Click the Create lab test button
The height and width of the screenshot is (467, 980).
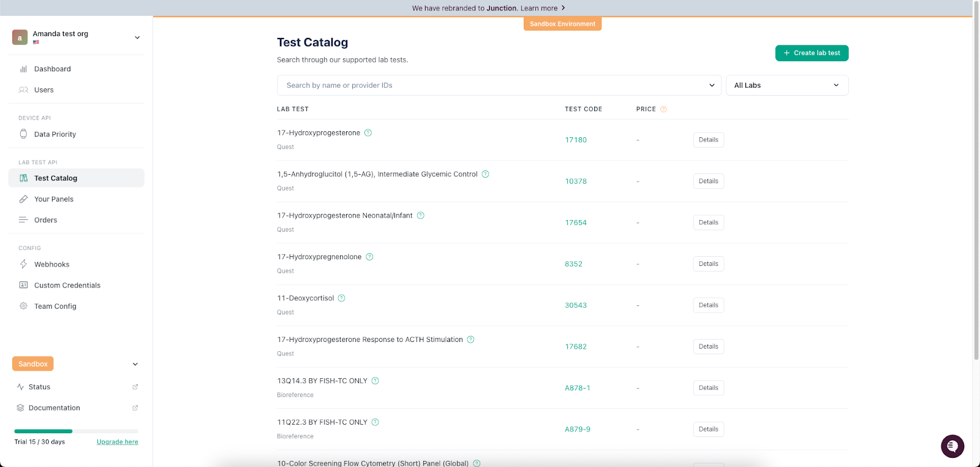pyautogui.click(x=812, y=53)
